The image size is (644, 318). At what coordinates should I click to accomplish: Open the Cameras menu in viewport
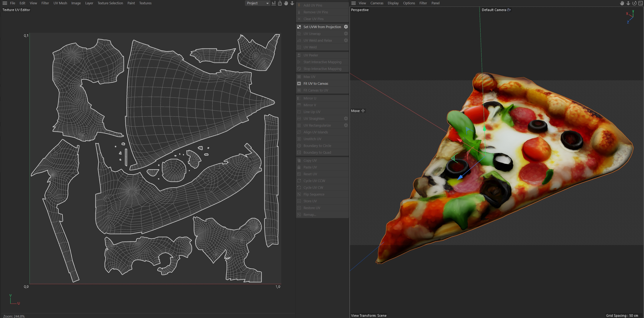pos(377,3)
